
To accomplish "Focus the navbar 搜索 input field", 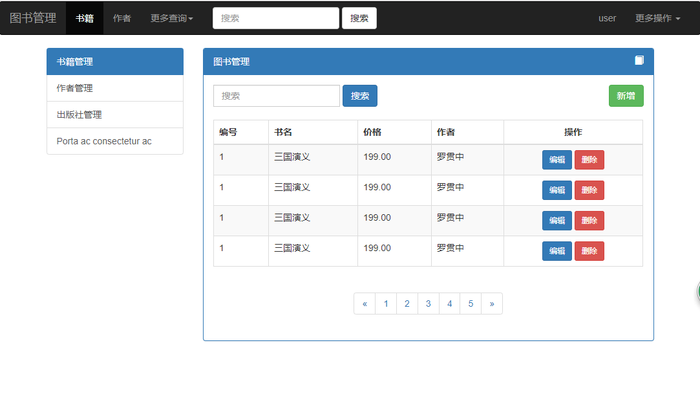I will [276, 18].
